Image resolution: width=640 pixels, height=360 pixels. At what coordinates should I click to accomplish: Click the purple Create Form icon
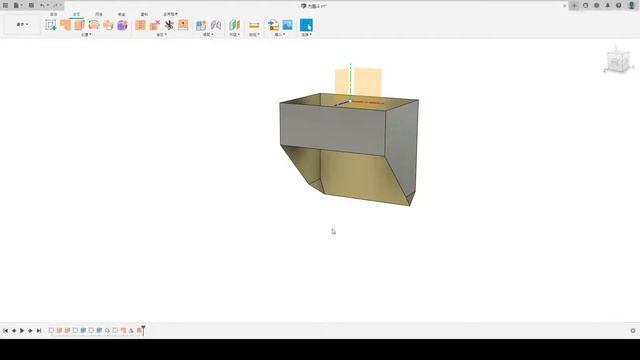click(x=122, y=25)
